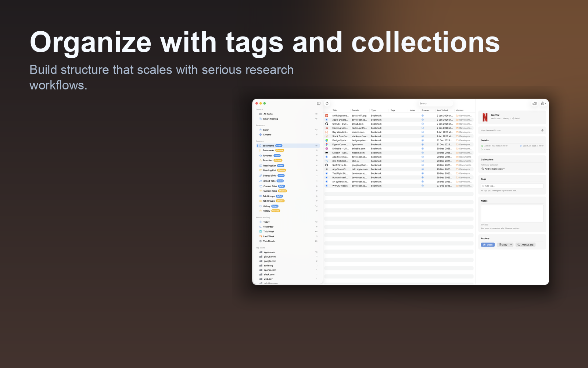Image resolution: width=588 pixels, height=368 pixels.
Task: Open the share menu in the toolbar
Action: (x=542, y=103)
